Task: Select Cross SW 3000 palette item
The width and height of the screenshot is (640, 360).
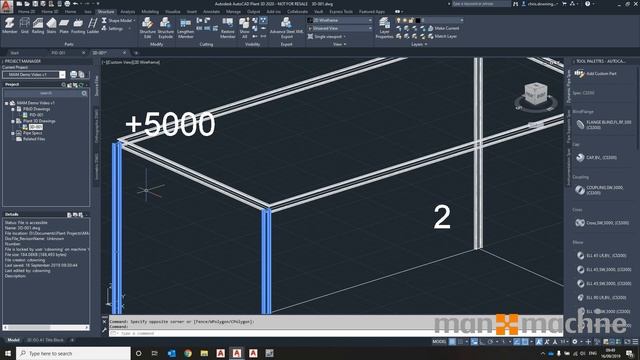Action: pyautogui.click(x=602, y=223)
